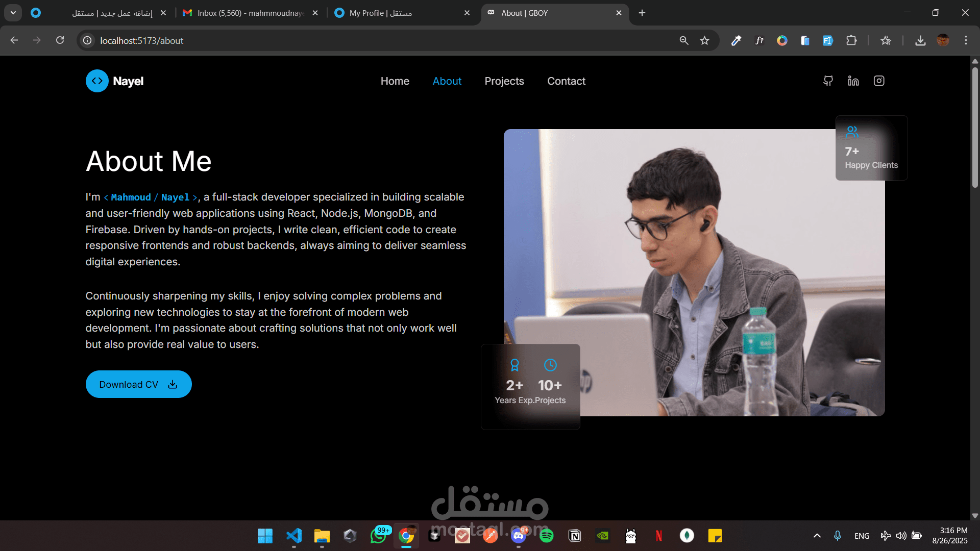The height and width of the screenshot is (551, 980).
Task: Click the Download CV button
Action: tap(138, 385)
